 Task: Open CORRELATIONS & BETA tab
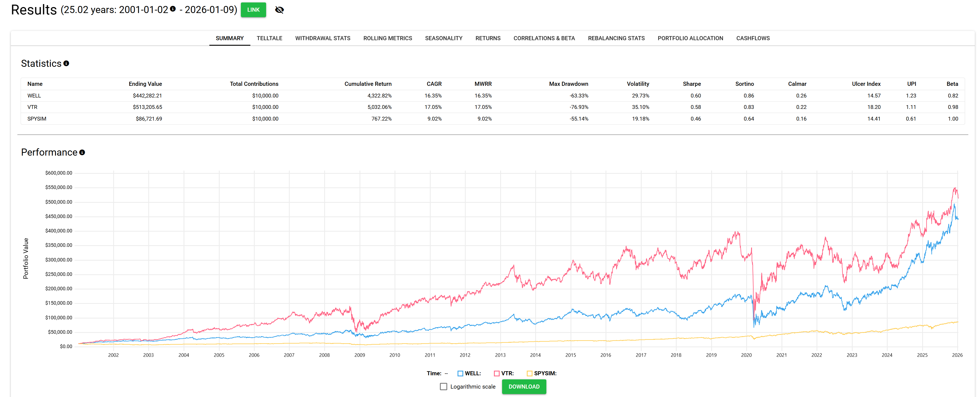[x=544, y=38]
